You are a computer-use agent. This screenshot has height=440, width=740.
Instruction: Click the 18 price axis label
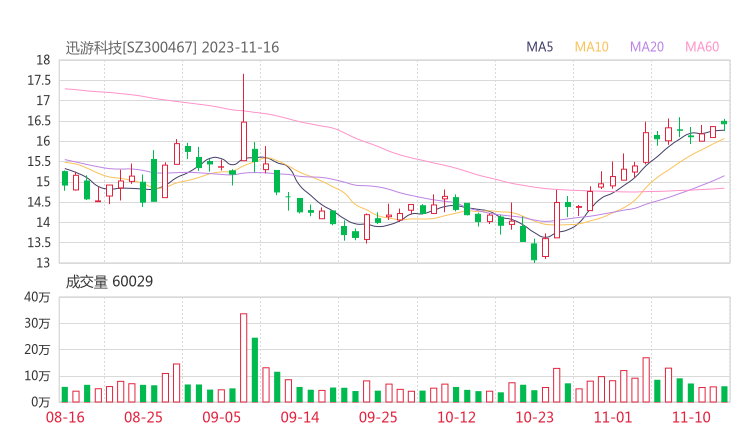click(42, 60)
